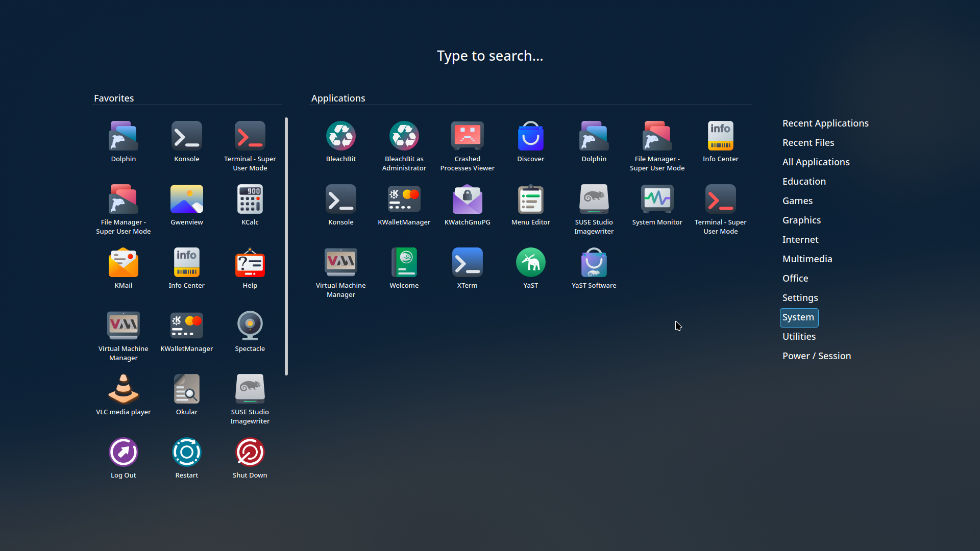This screenshot has height=551, width=980.
Task: Open Dolphin from Favorites
Action: click(x=124, y=142)
